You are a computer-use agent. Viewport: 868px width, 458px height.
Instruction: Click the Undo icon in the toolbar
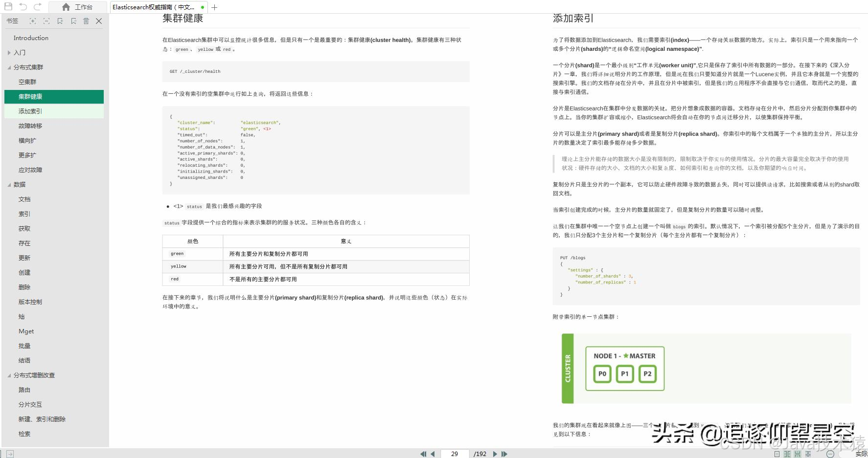(x=22, y=7)
